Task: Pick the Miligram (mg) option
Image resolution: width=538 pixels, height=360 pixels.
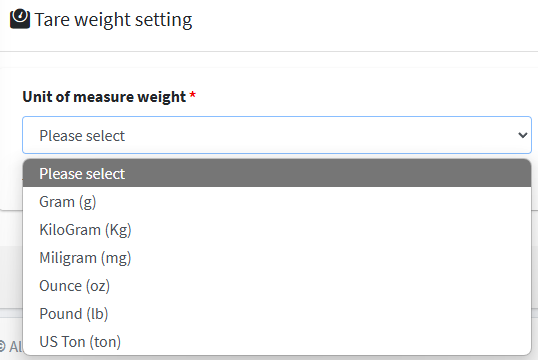Action: [x=277, y=258]
